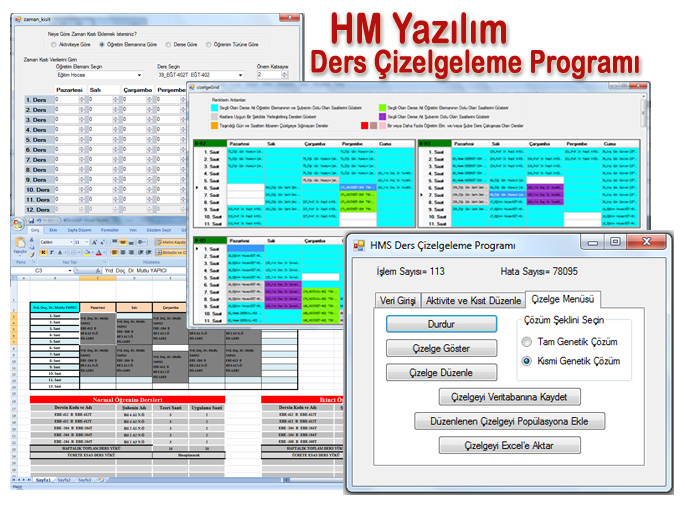This screenshot has height=506, width=685.
Task: Open the font size 11 dropdown
Action: 86,242
